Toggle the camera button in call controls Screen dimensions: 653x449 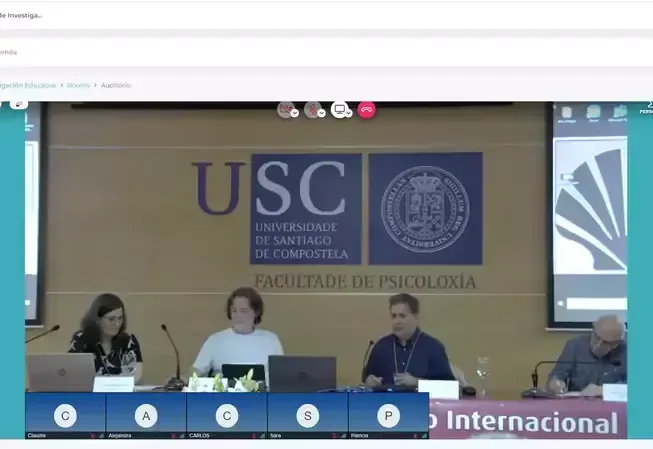pos(285,109)
